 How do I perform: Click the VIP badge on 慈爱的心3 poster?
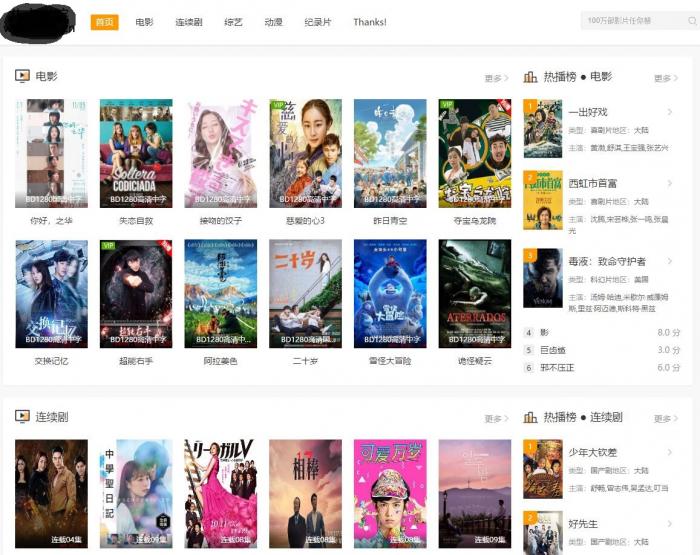278,105
